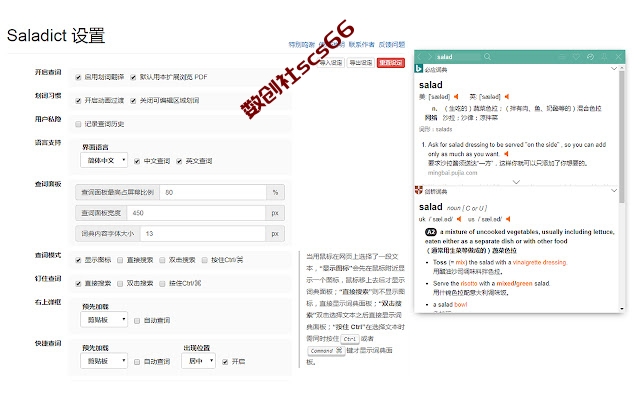
Task: Click 导入设定 button
Action: [x=331, y=63]
